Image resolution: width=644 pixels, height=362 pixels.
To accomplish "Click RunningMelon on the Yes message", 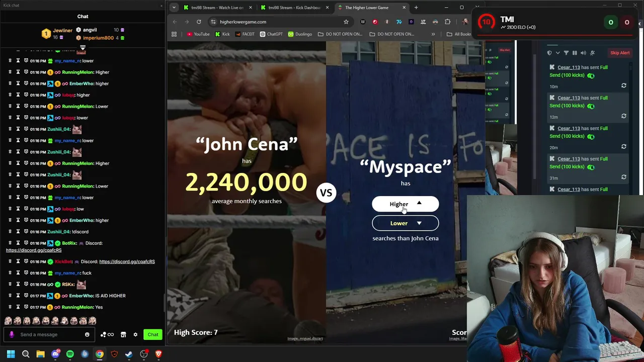I will [x=77, y=307].
